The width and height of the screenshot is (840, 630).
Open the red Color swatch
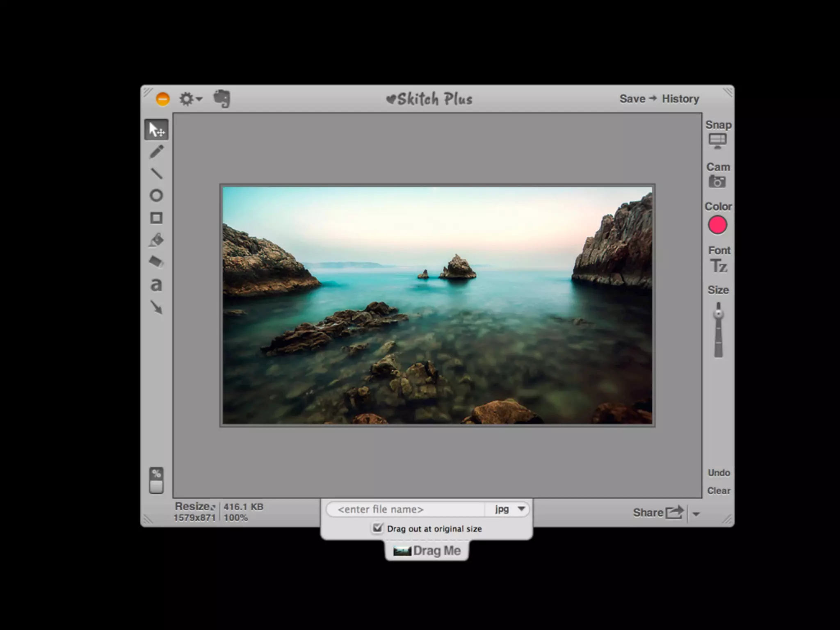717,225
